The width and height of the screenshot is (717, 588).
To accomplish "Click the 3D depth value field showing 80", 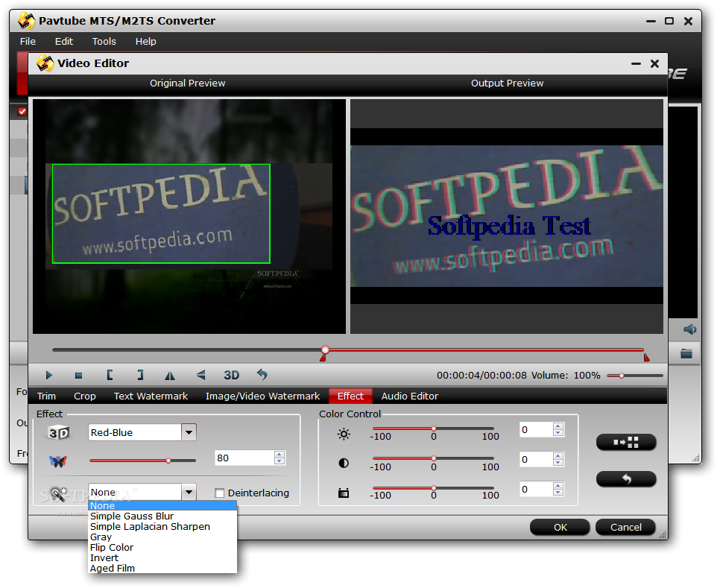I will point(244,458).
